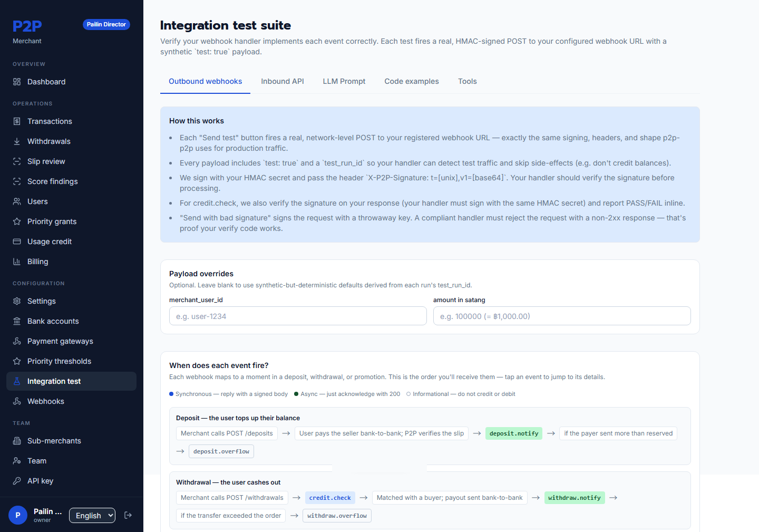
Task: Click 'Synchronous — reply with a signed body' legend
Action: 228,394
